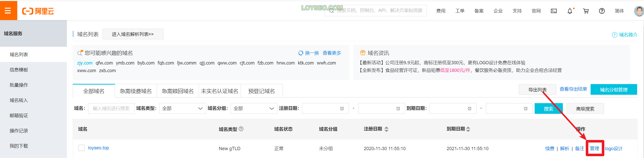644x158 pixels.
Task: Click the 域名简介 help icon
Action: click(x=614, y=35)
